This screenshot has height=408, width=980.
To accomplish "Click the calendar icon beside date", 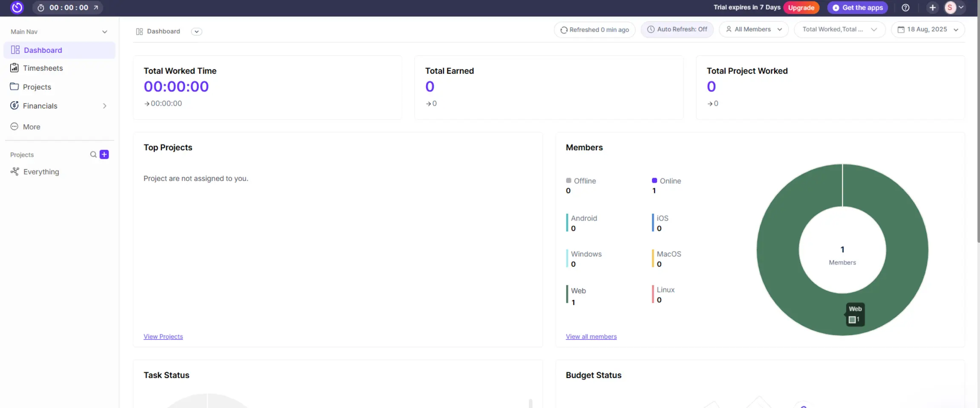I will click(x=901, y=29).
